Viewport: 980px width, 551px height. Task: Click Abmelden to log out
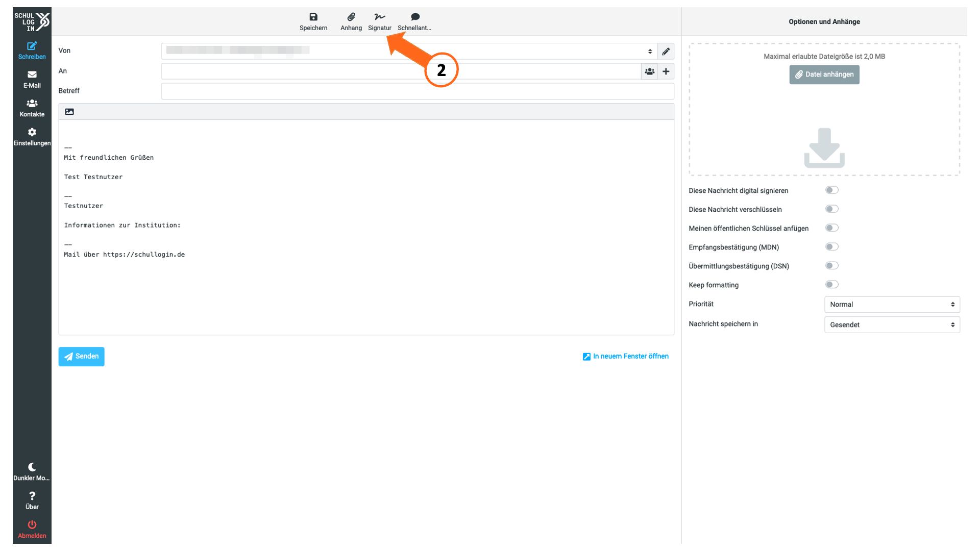32,530
